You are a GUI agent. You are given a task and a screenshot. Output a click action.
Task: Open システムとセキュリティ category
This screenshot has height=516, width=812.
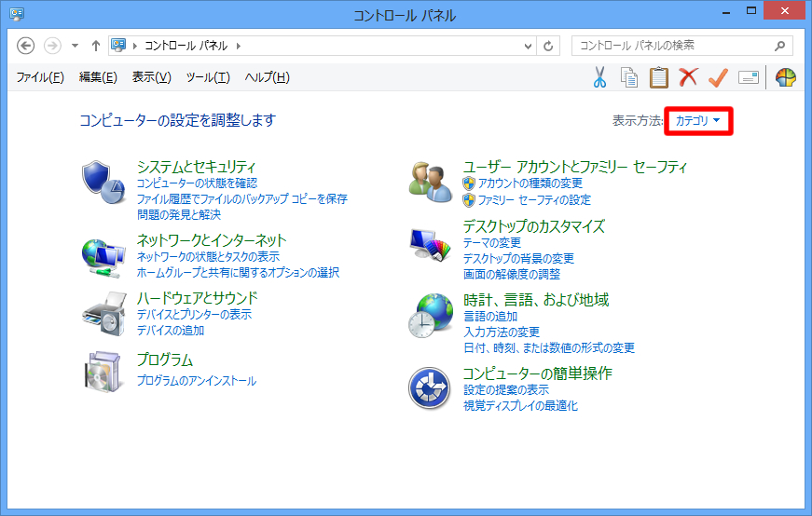point(196,167)
